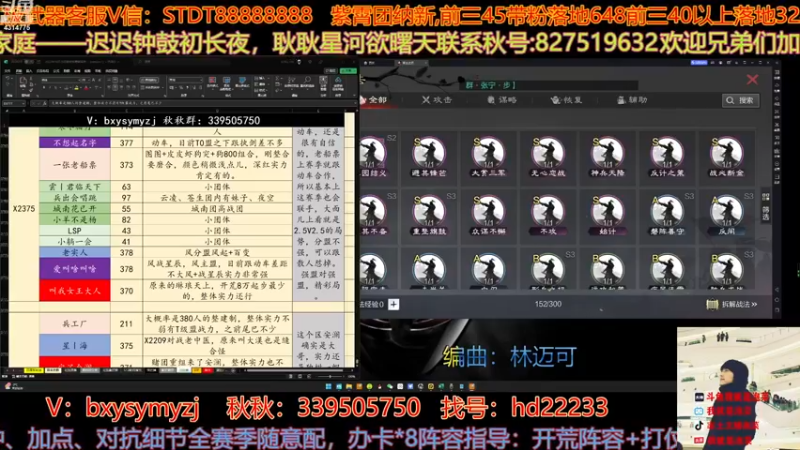Click the Excel horizontal scrollbar
This screenshot has width=800, height=450.
pos(295,370)
